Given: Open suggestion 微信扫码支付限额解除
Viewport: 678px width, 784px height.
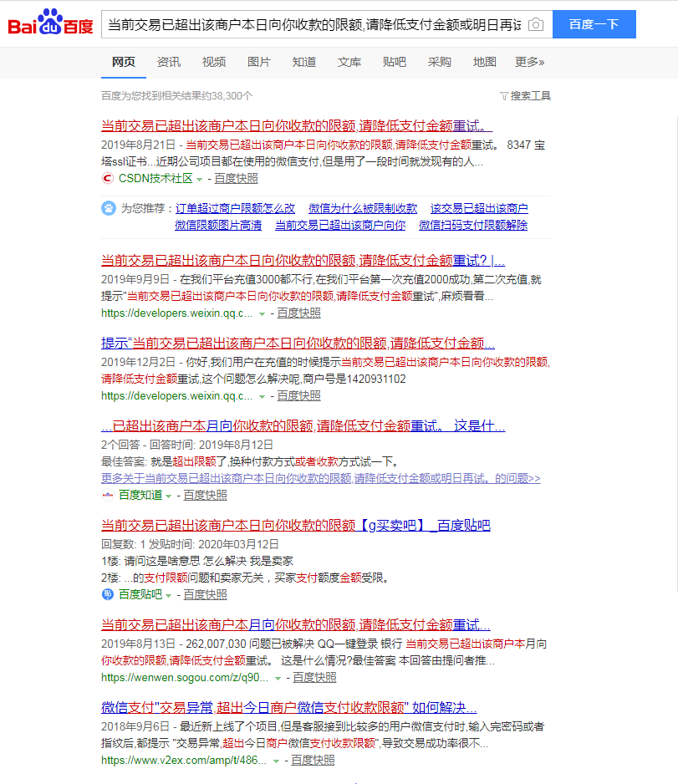Looking at the screenshot, I should point(473,225).
